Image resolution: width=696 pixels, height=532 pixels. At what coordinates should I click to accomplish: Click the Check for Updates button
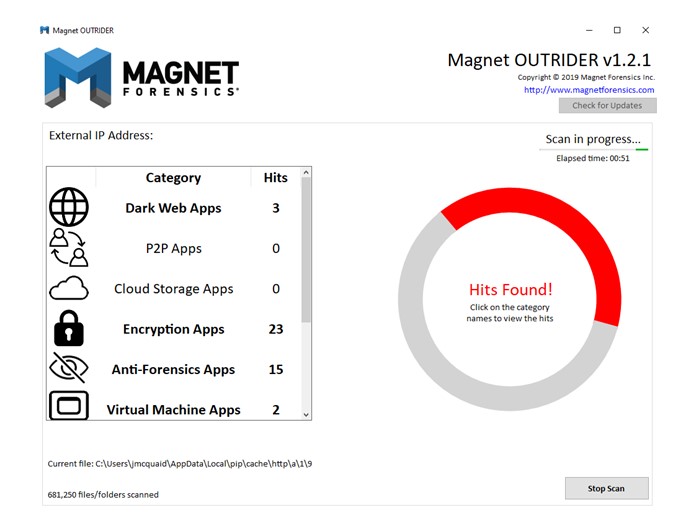[x=607, y=106]
